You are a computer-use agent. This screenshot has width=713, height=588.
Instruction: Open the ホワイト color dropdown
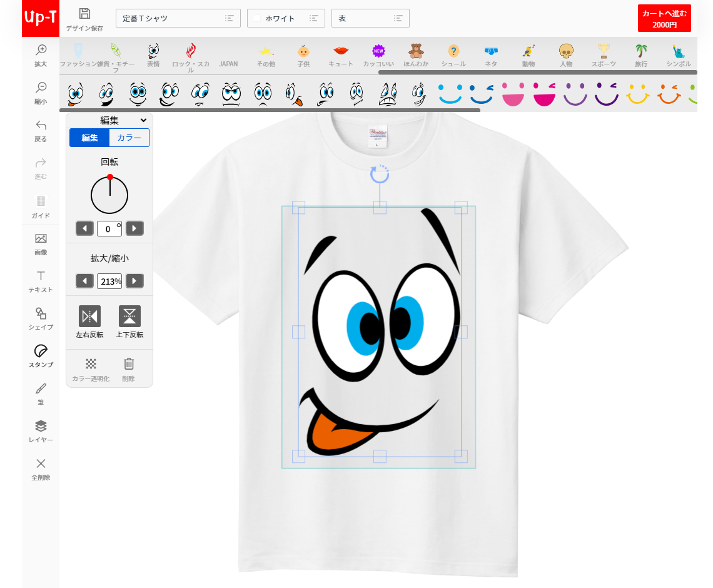(x=286, y=18)
